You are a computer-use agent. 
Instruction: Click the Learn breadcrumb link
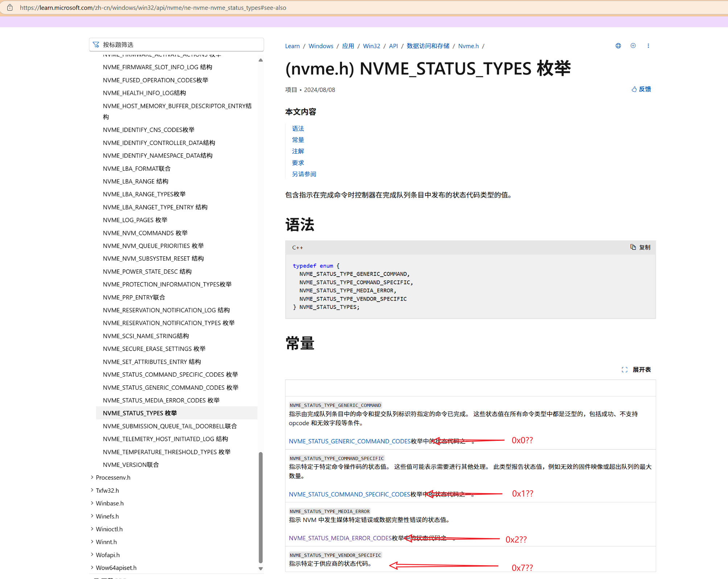click(x=292, y=46)
